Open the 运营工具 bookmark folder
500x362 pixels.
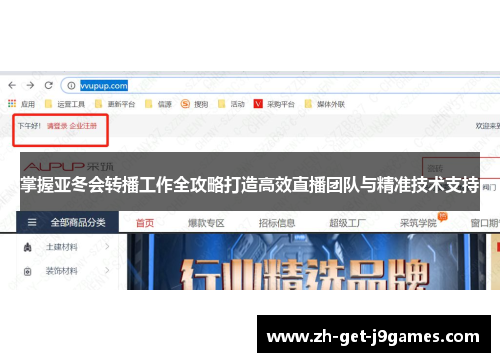click(65, 104)
